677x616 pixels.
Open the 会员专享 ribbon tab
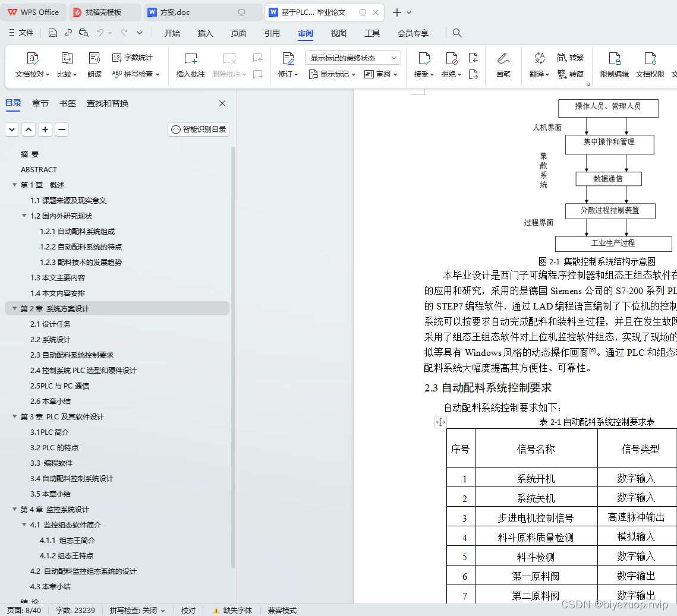(x=413, y=33)
